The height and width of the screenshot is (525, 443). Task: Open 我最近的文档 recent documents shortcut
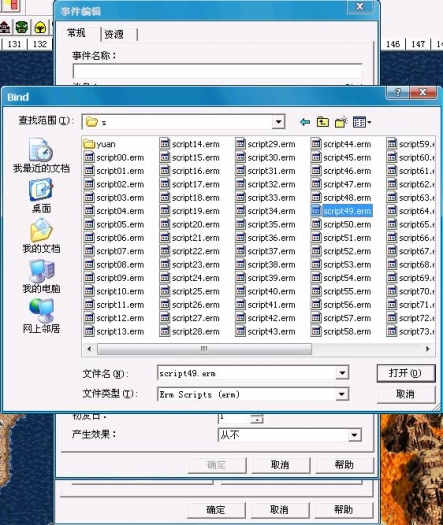click(41, 155)
